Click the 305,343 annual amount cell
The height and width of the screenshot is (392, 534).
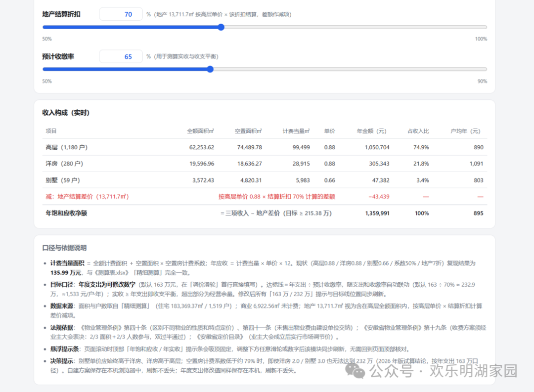379,164
